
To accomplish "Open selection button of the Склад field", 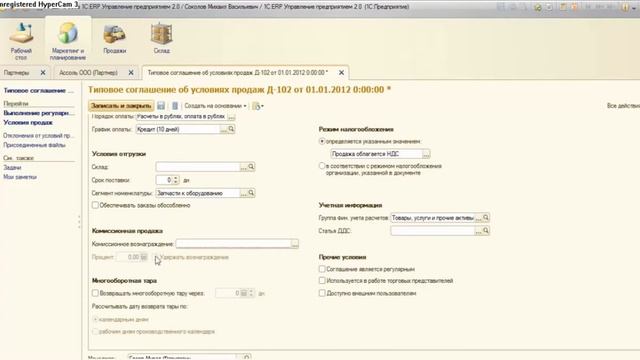I will pos(244,167).
